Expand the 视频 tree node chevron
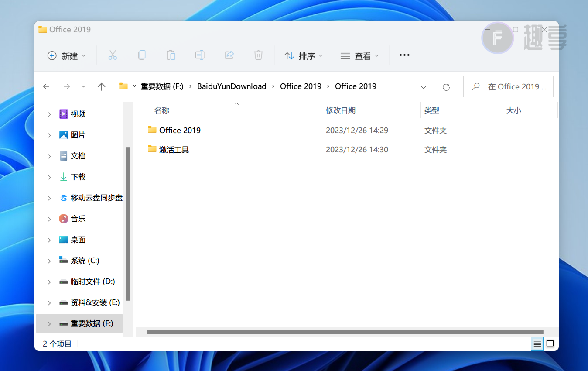This screenshot has height=371, width=588. pyautogui.click(x=49, y=114)
